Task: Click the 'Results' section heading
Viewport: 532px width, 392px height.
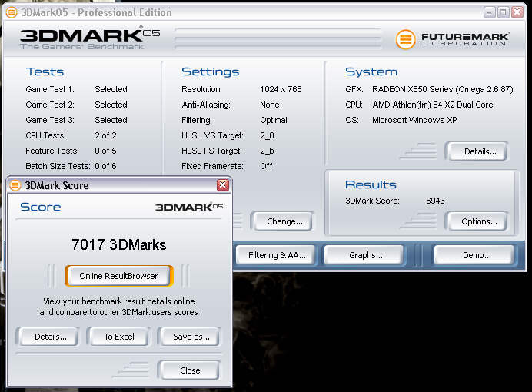Action: coord(371,184)
